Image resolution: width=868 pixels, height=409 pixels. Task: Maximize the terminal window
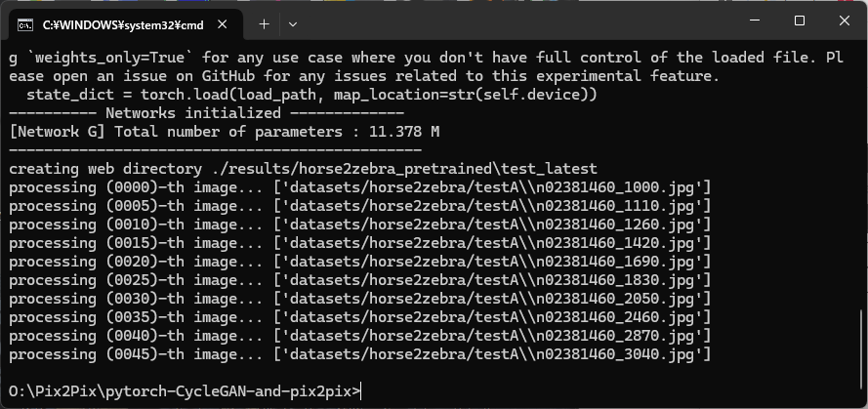(800, 20)
